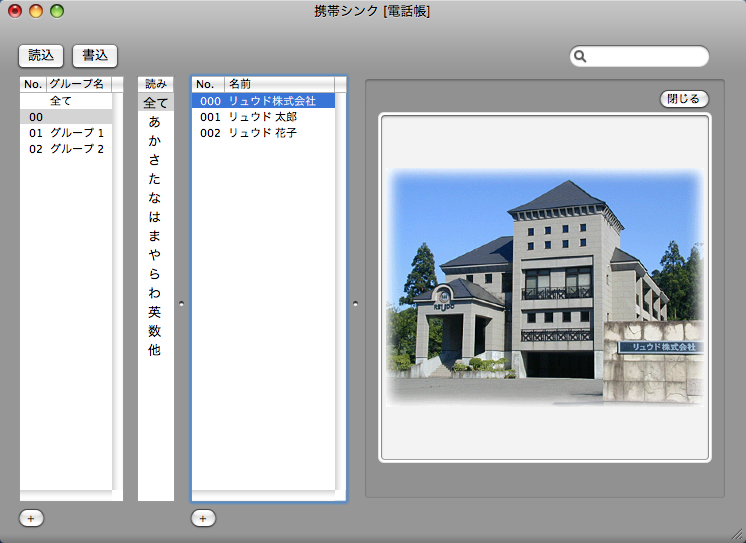Click the splitter handle between name list and photo panel

coord(355,301)
